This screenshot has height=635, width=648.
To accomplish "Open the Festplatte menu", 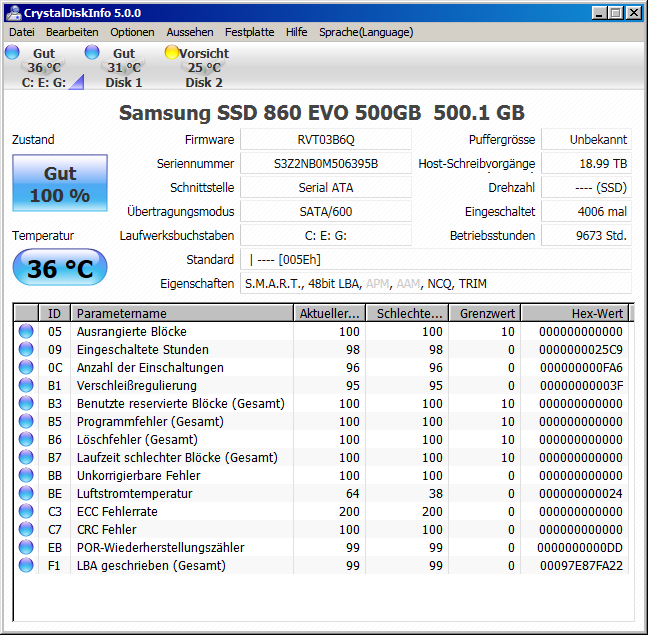I will (250, 32).
